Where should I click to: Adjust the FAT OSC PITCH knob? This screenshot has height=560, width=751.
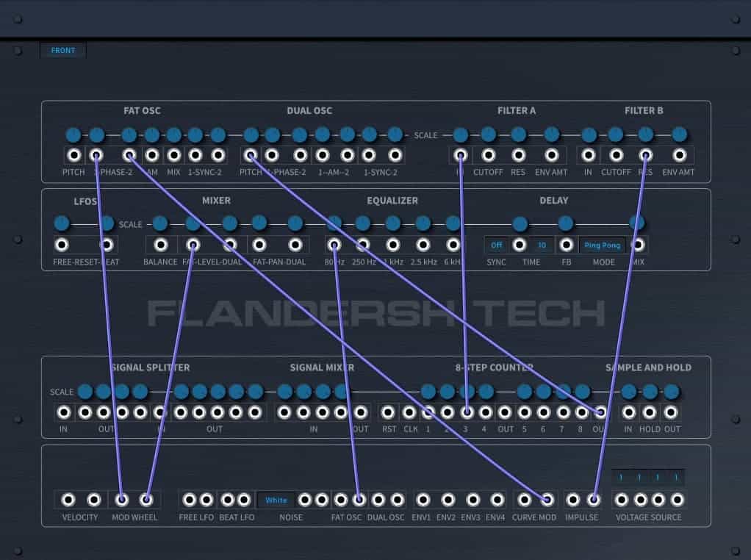(73, 135)
